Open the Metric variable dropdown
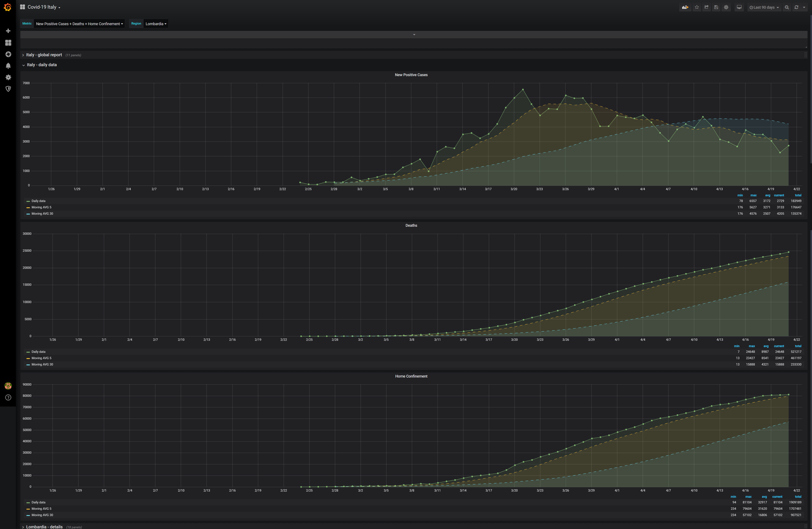 [79, 24]
